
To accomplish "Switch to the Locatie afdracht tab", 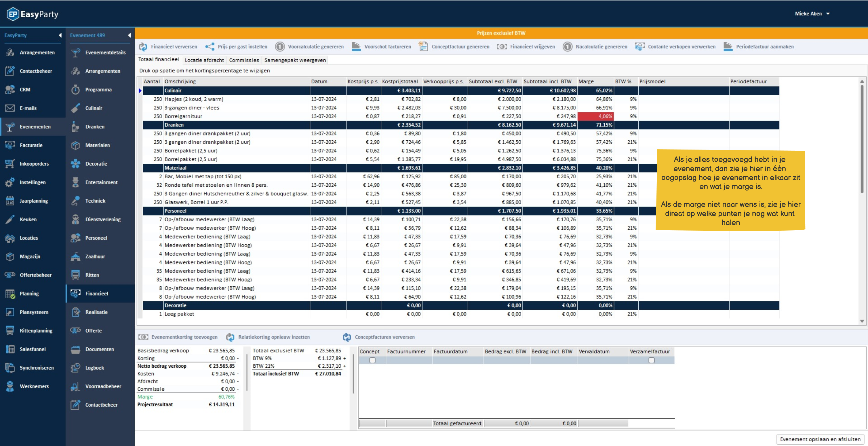I will tap(204, 60).
